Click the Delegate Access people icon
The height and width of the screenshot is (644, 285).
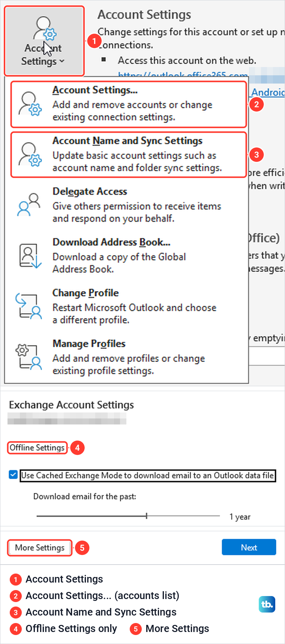[29, 205]
